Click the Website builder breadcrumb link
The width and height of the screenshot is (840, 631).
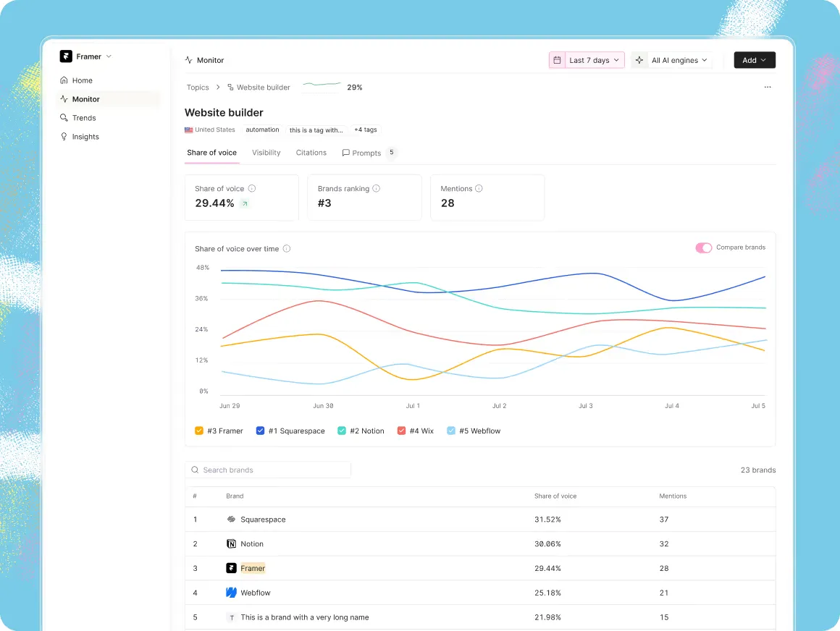pyautogui.click(x=259, y=88)
